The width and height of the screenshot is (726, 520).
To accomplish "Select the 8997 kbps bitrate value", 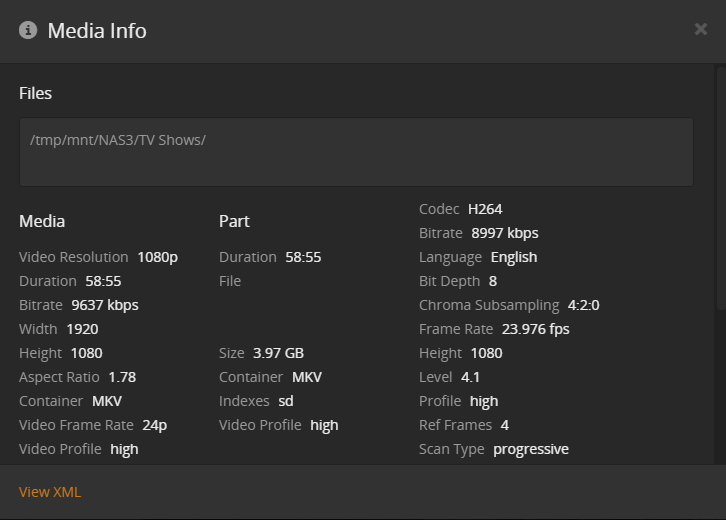I will 505,233.
